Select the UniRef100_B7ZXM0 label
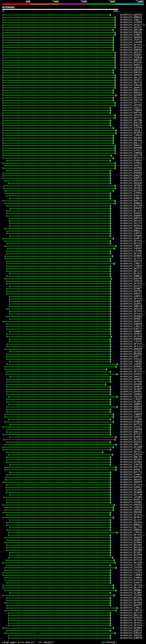The image size is (146, 644). pos(131,63)
